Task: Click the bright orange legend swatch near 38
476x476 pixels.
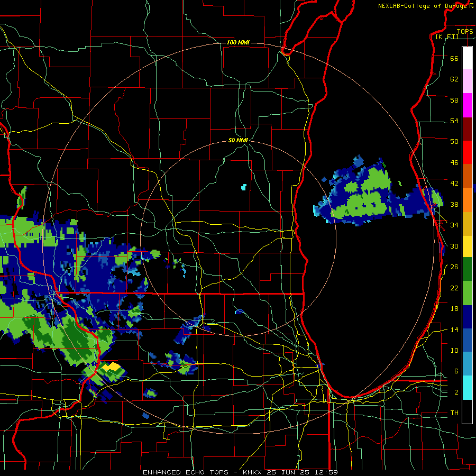Action: pos(467,200)
